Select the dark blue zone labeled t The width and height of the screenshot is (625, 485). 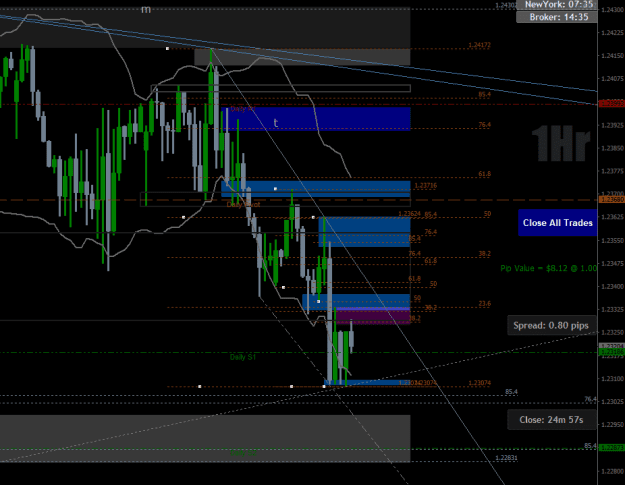316,119
